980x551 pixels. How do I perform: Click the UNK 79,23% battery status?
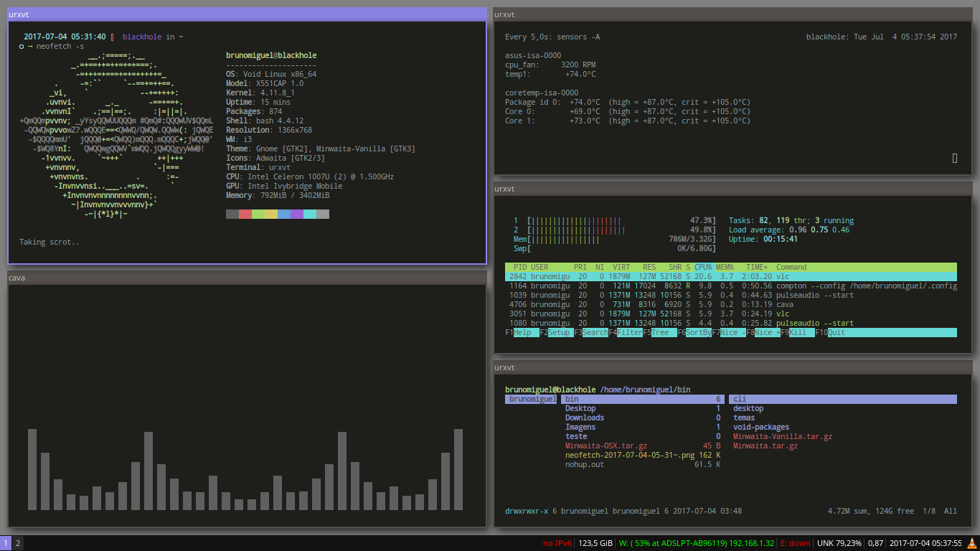(839, 543)
